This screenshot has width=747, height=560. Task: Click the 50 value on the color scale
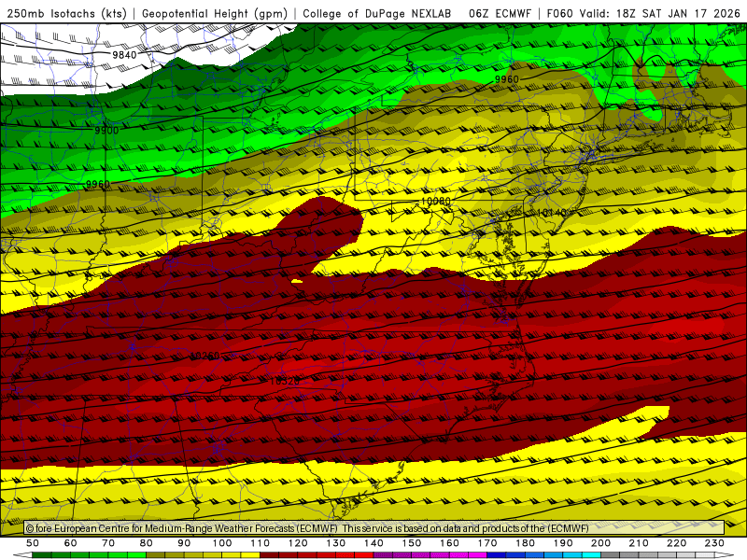(x=33, y=543)
